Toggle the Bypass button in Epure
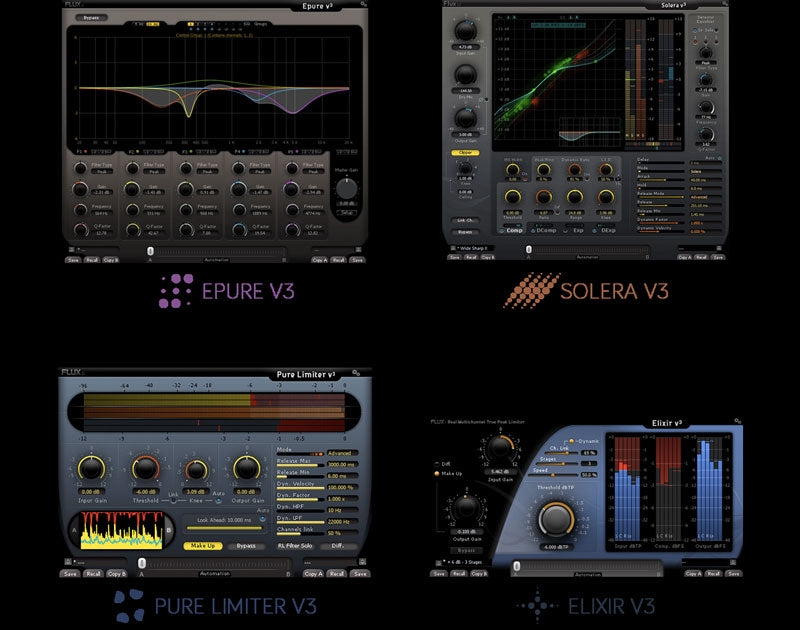The height and width of the screenshot is (630, 800). pos(91,17)
